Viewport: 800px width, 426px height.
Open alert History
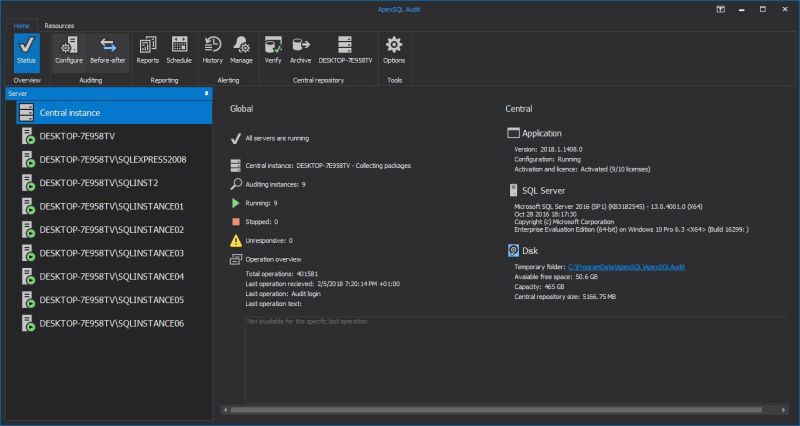pyautogui.click(x=212, y=52)
